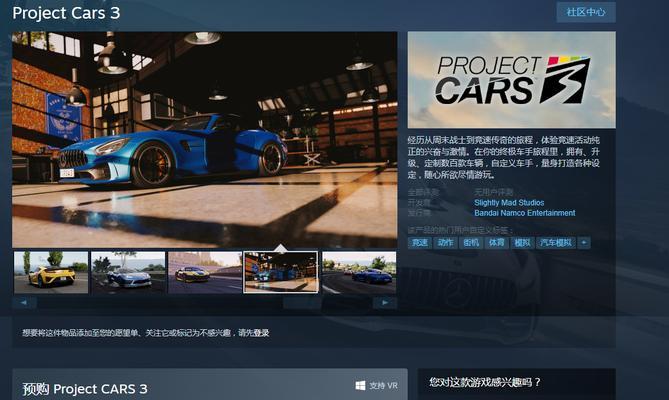This screenshot has width=669, height=400.
Task: Select the 汽车模拟 tag
Action: click(556, 243)
